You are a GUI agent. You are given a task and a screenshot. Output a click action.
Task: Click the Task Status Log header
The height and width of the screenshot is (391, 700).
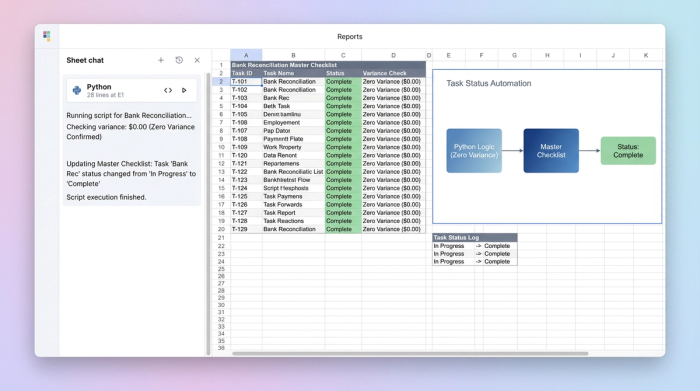475,237
